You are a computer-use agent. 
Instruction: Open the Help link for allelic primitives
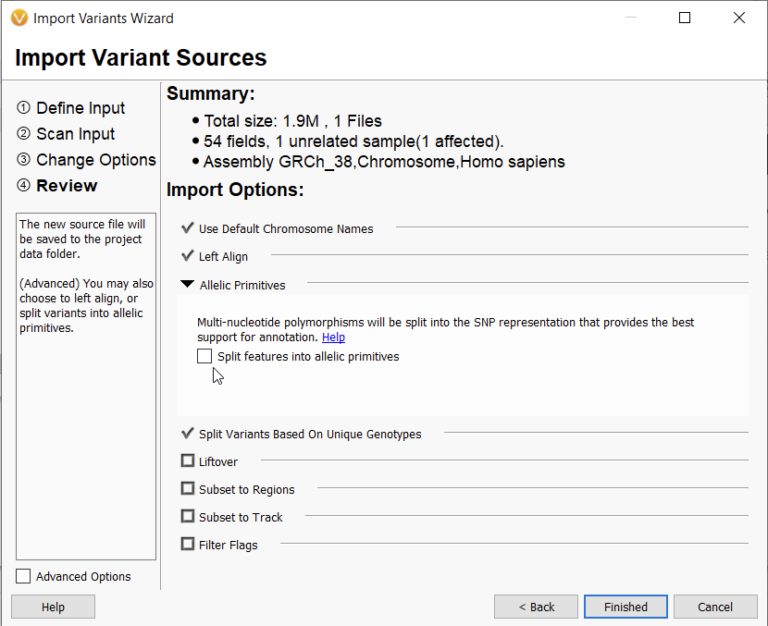(333, 338)
